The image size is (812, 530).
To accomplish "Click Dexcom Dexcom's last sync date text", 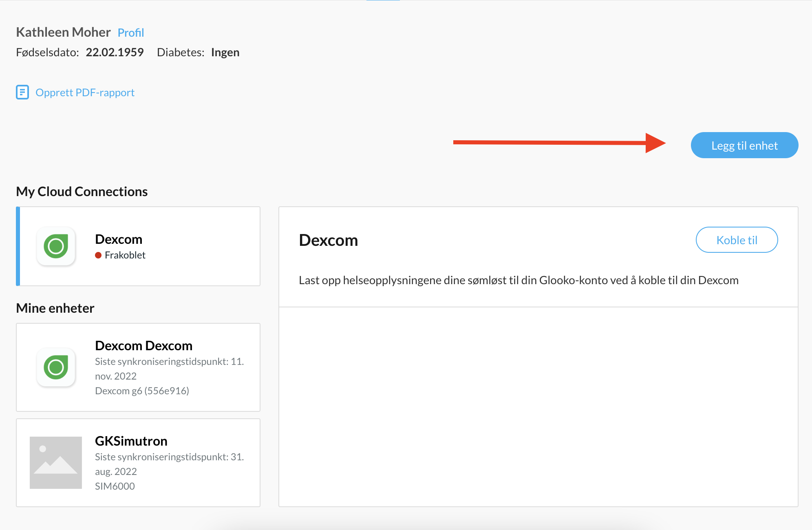I will 169,369.
